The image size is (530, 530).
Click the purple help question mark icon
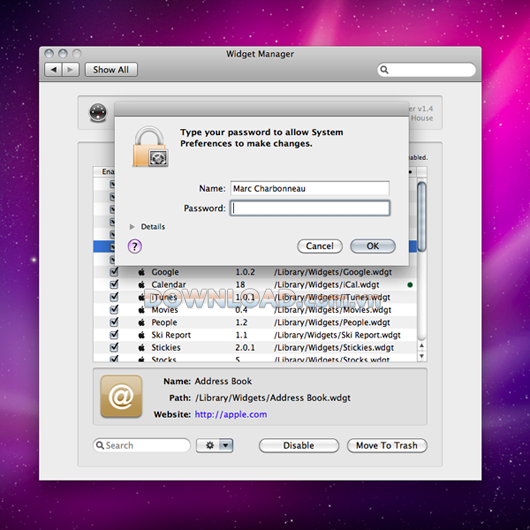[x=135, y=246]
